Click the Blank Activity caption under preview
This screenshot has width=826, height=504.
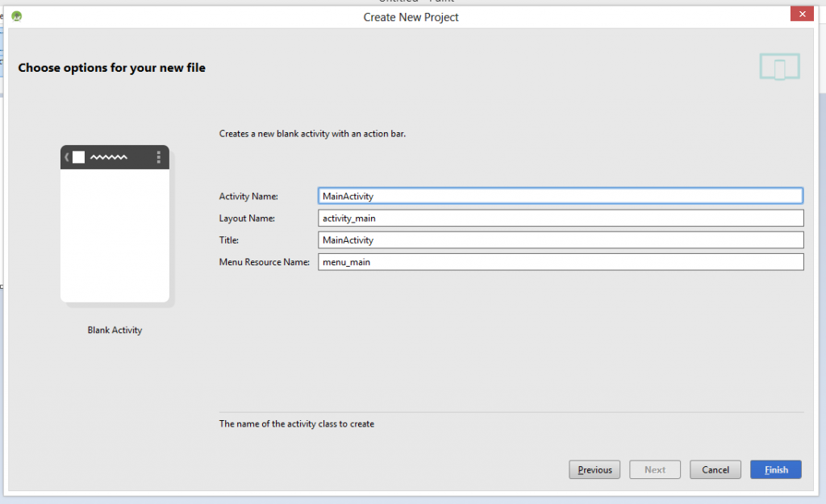pos(115,331)
